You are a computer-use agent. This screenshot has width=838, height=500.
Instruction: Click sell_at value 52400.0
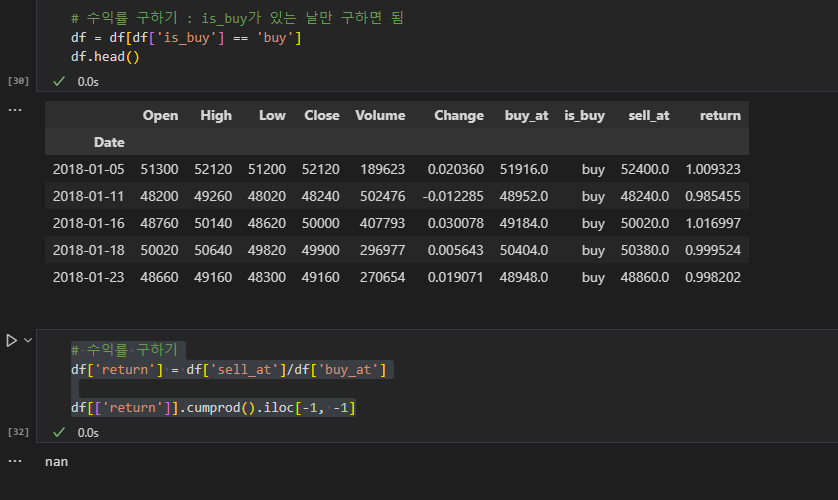tap(645, 169)
